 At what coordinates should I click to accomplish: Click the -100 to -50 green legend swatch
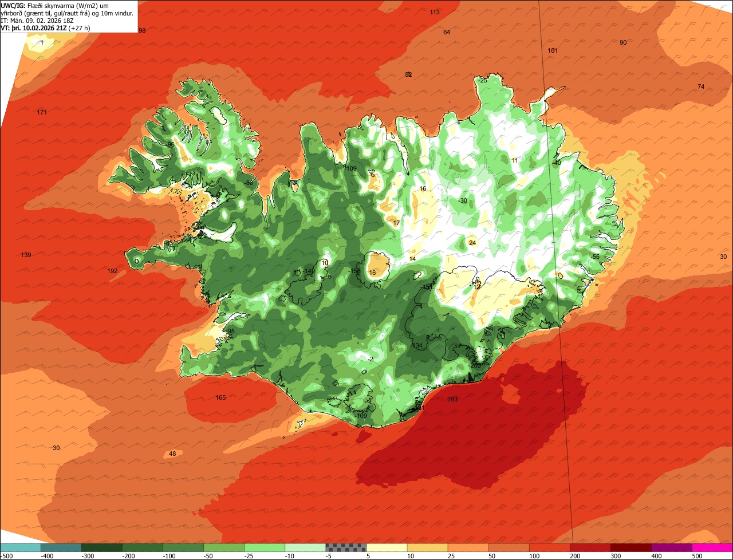point(183,547)
